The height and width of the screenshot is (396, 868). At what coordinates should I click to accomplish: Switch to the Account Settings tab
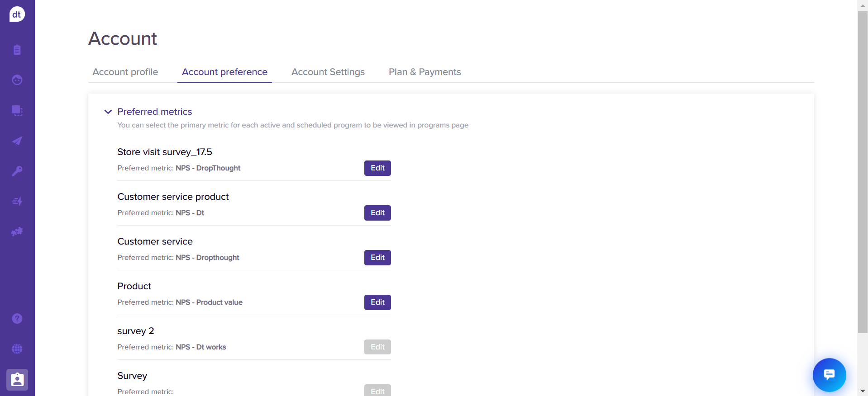328,72
